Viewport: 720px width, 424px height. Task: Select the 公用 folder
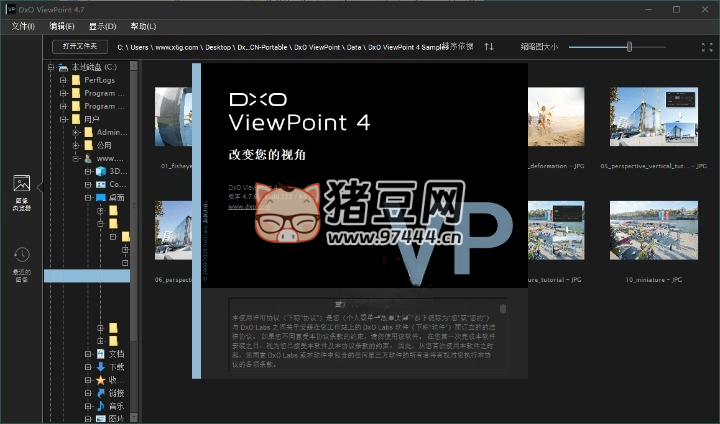pos(104,145)
